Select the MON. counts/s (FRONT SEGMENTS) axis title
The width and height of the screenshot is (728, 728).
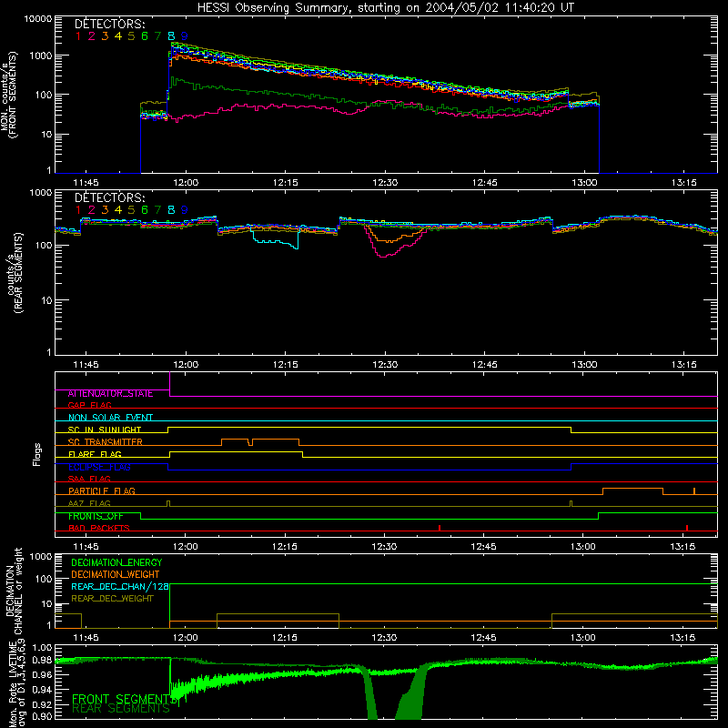click(x=8, y=96)
